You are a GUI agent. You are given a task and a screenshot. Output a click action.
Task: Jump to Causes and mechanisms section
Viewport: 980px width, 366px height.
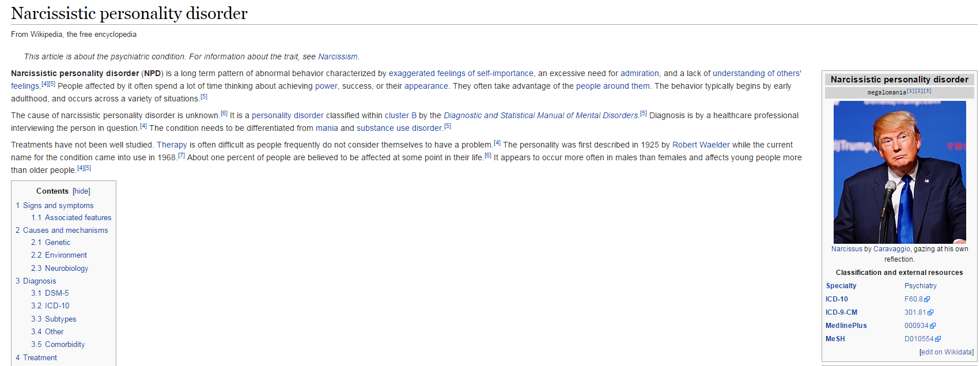(62, 230)
